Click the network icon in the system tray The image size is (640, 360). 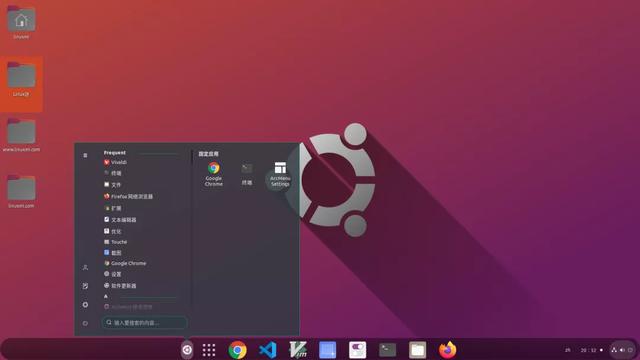pos(614,350)
